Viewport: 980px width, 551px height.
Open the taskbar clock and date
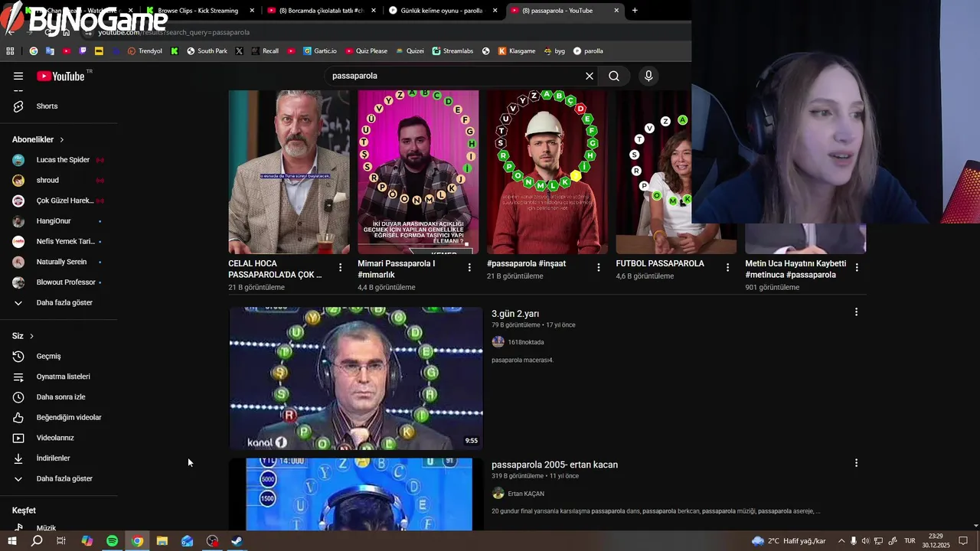pyautogui.click(x=936, y=541)
